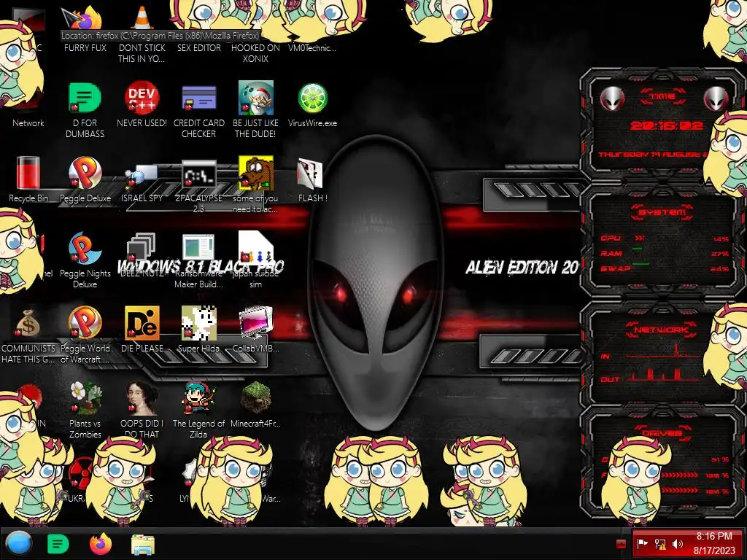This screenshot has height=560, width=747.
Task: Show hidden tray icons arrow
Action: click(x=621, y=544)
